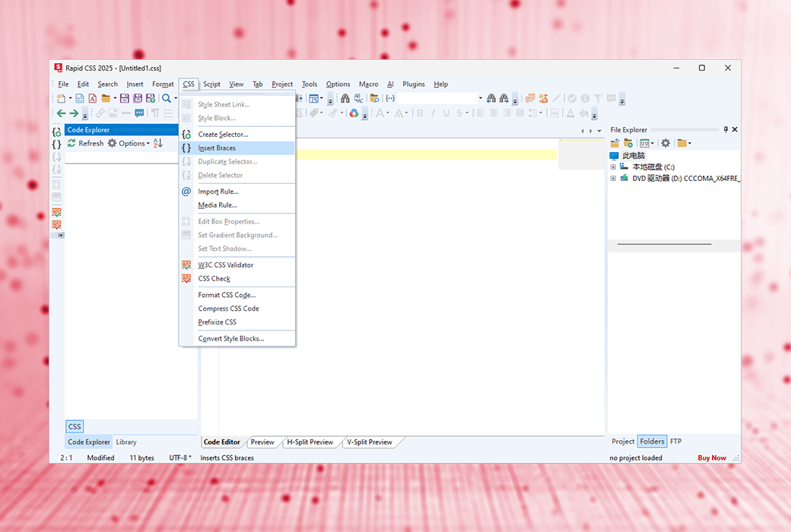The height and width of the screenshot is (532, 791).
Task: Switch to the Preview tab
Action: click(262, 442)
